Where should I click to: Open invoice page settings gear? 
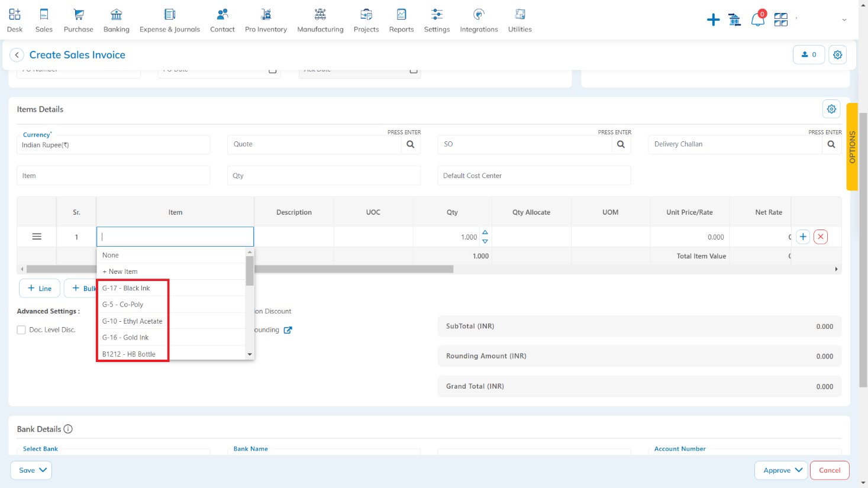[837, 54]
